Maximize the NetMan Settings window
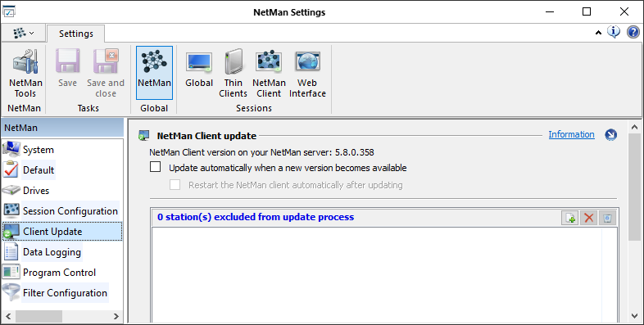 (x=587, y=11)
